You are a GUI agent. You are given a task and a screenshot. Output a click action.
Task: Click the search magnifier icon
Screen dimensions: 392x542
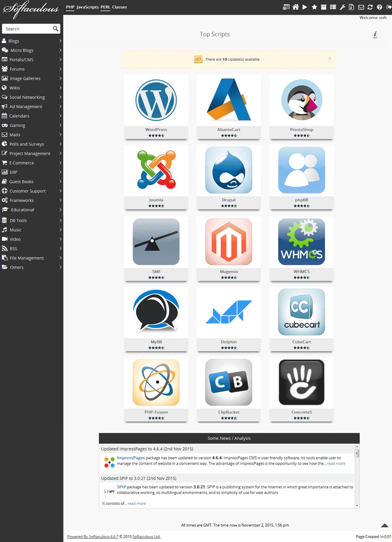55,29
